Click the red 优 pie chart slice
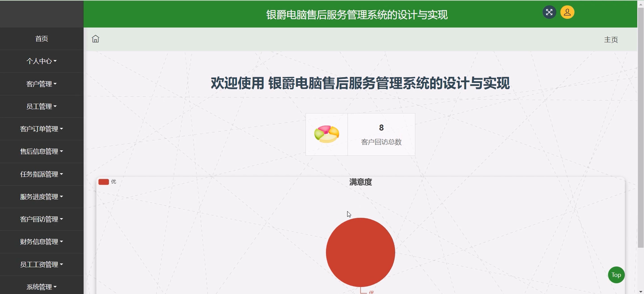 (360, 252)
